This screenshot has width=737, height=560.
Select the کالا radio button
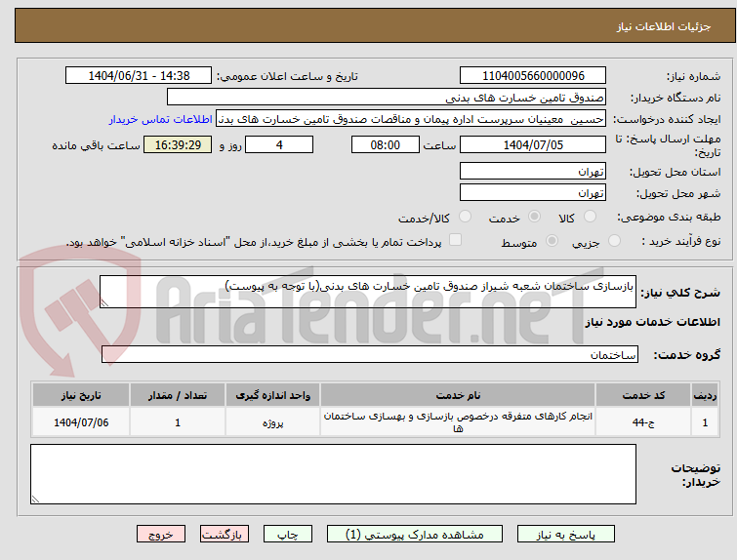coord(590,217)
